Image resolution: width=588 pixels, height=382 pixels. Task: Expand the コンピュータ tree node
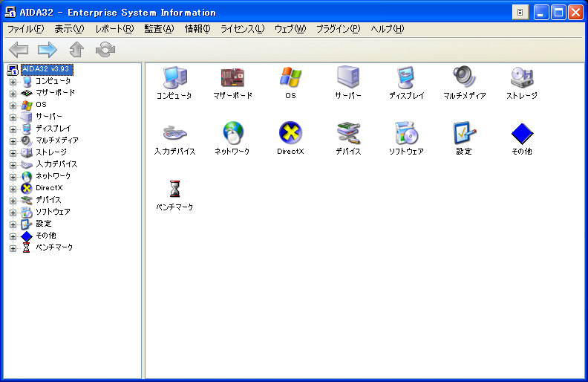pyautogui.click(x=13, y=81)
